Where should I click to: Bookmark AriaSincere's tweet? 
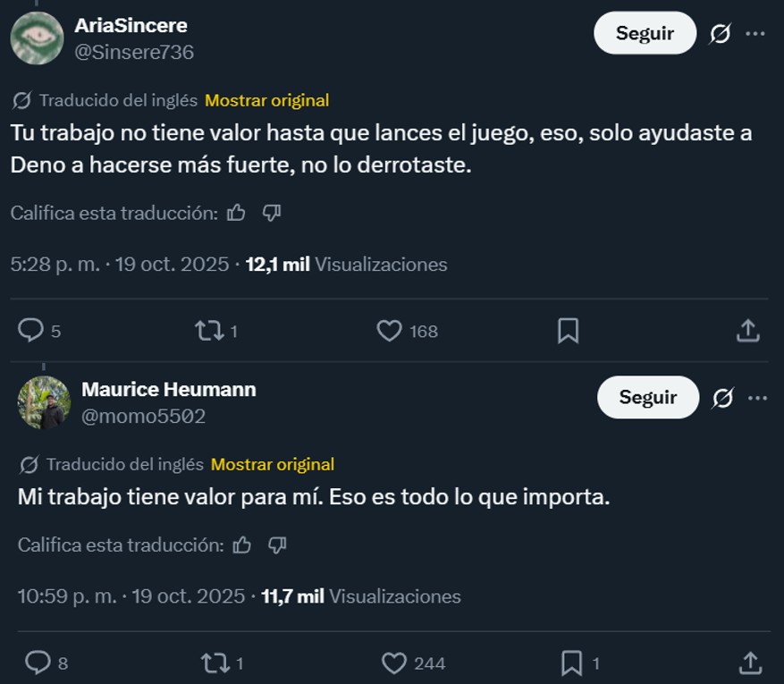point(568,331)
